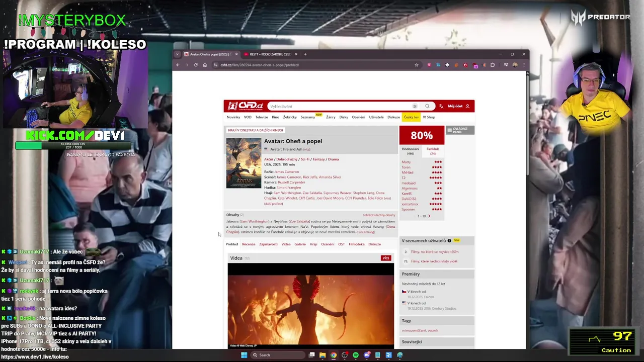Viewport: 644px width, 362px height.
Task: Open Google Chrome from the taskbar
Action: click(334, 355)
